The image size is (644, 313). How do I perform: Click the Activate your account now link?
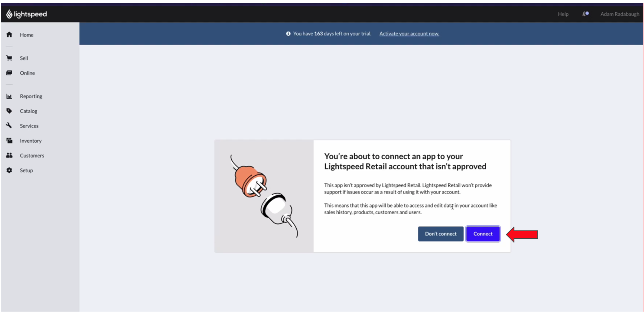[x=409, y=34]
